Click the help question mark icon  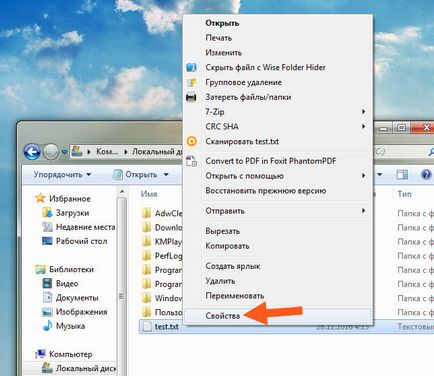point(426,174)
